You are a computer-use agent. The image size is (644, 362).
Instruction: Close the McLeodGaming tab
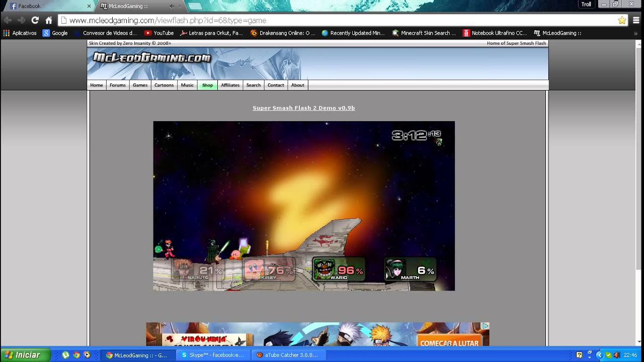(181, 6)
